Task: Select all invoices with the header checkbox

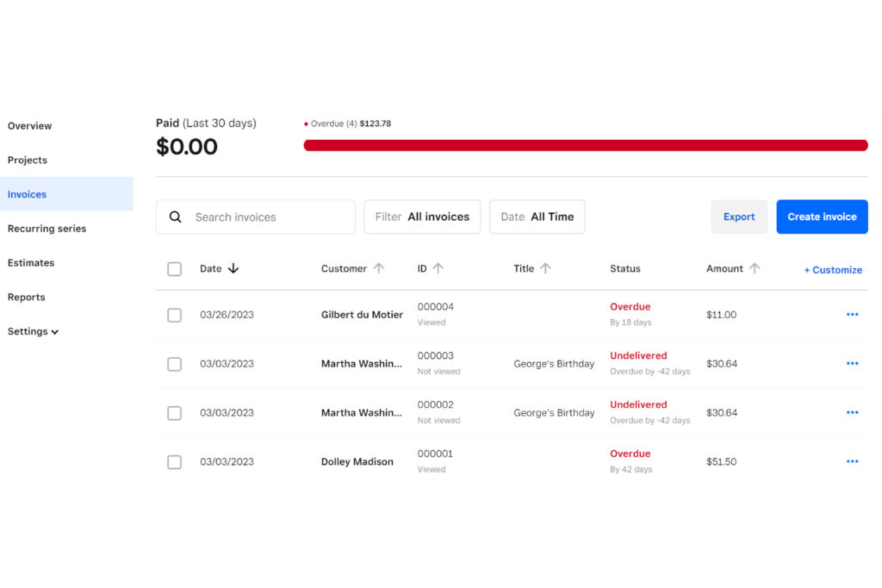Action: (x=174, y=269)
